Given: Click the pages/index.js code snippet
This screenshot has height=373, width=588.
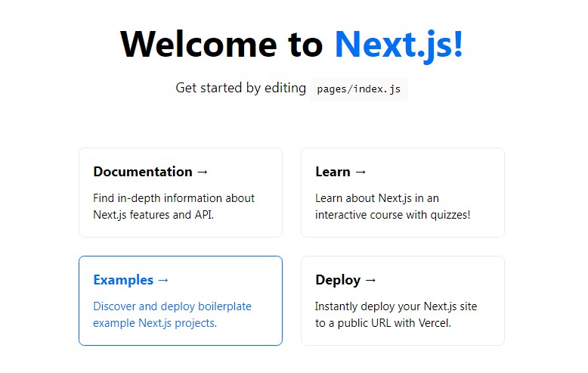Looking at the screenshot, I should coord(358,89).
